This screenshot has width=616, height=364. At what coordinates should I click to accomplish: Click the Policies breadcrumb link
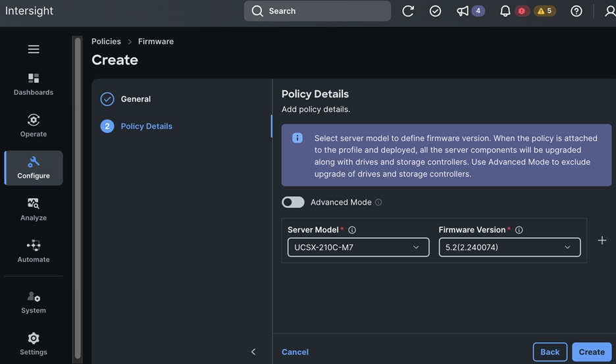coord(106,41)
